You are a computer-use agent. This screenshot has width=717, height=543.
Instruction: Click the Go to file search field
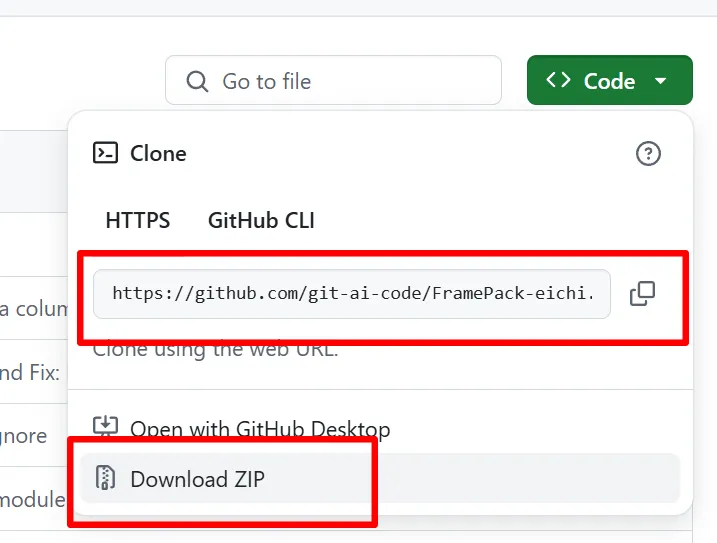[333, 81]
